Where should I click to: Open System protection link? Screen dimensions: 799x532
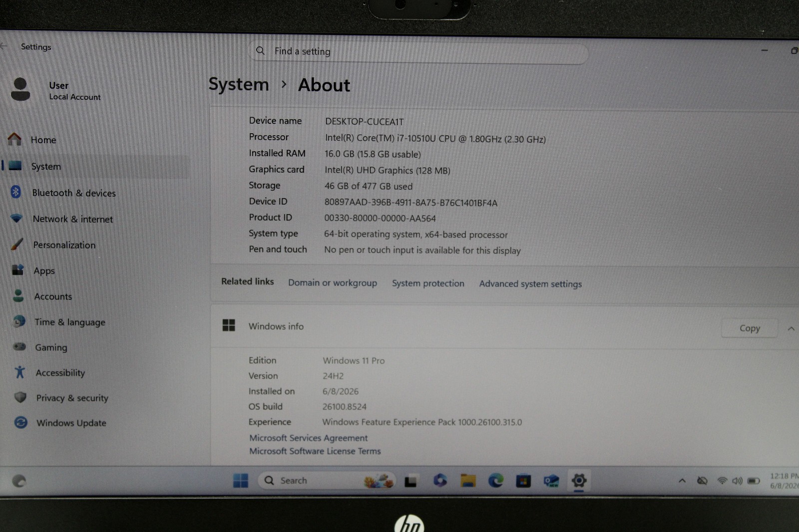[428, 283]
